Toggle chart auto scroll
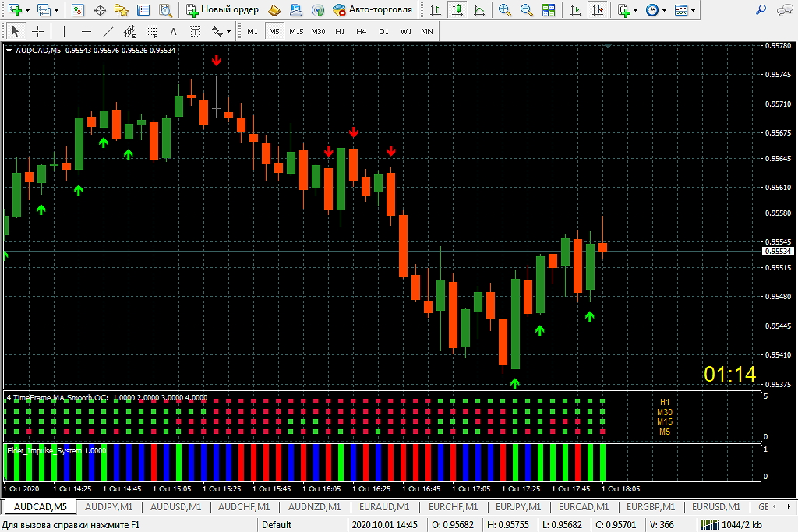Image resolution: width=798 pixels, height=532 pixels. point(576,9)
